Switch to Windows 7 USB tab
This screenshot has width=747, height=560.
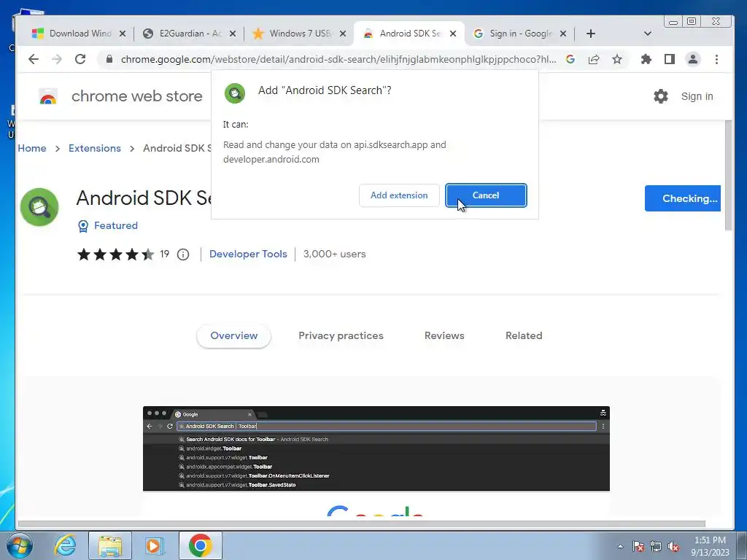(x=292, y=34)
